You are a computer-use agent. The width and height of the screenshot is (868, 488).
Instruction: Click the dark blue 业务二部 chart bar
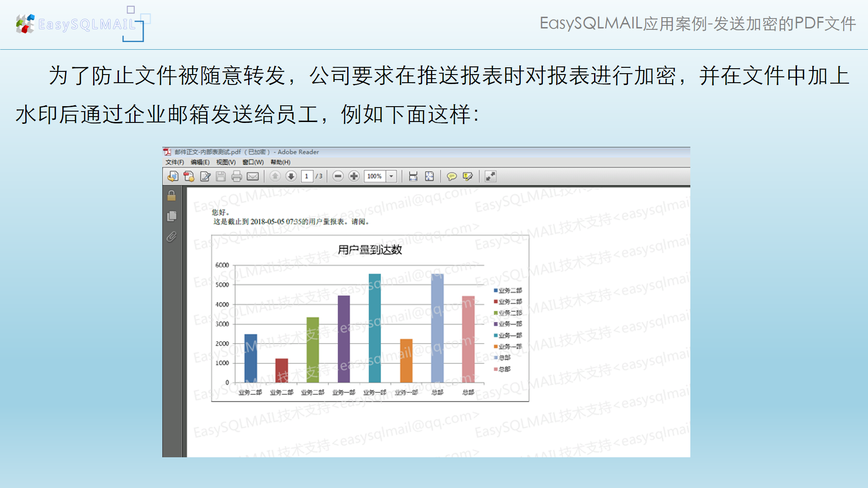[250, 358]
